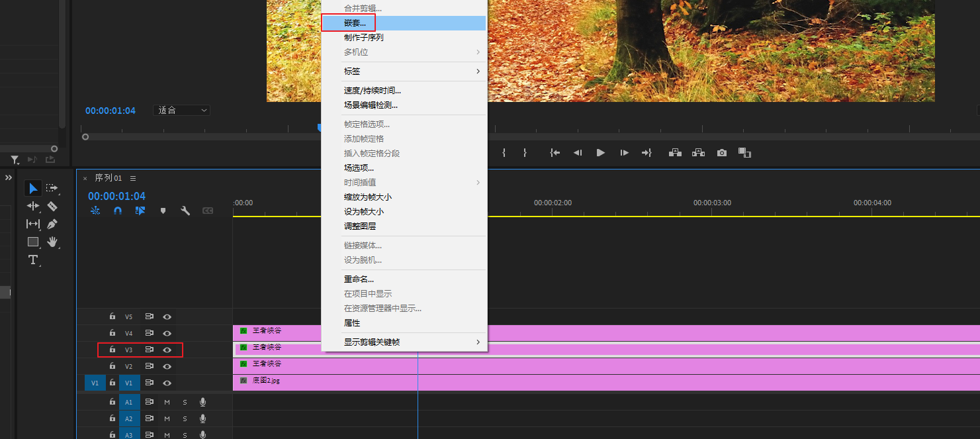Select the Ripple Edit tool

point(32,206)
